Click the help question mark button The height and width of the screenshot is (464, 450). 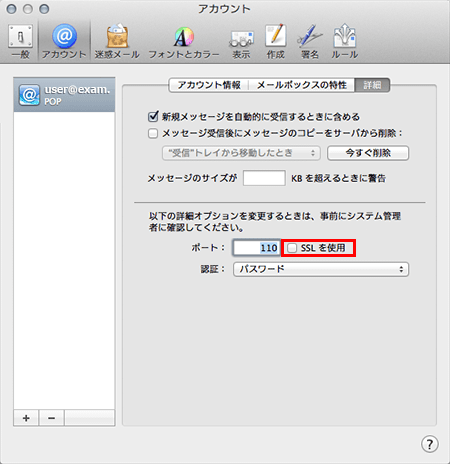pos(430,444)
